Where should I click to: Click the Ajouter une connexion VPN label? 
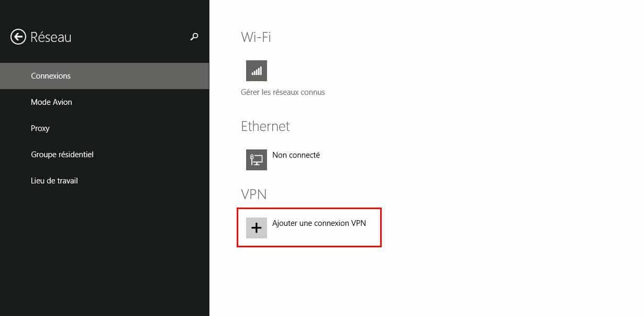point(319,223)
